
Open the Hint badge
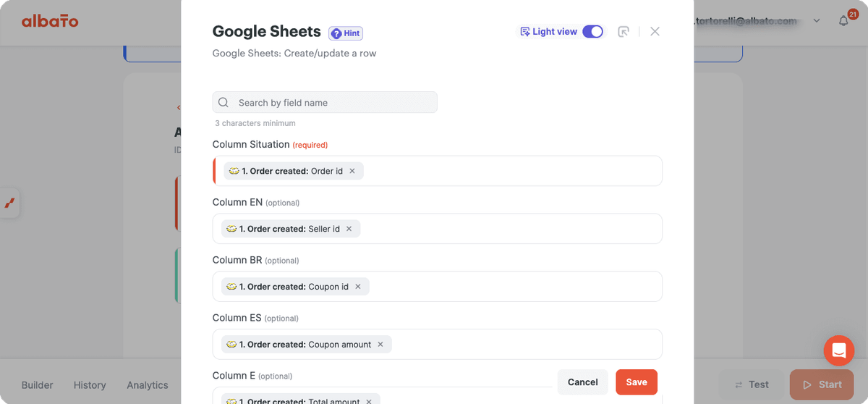click(346, 33)
